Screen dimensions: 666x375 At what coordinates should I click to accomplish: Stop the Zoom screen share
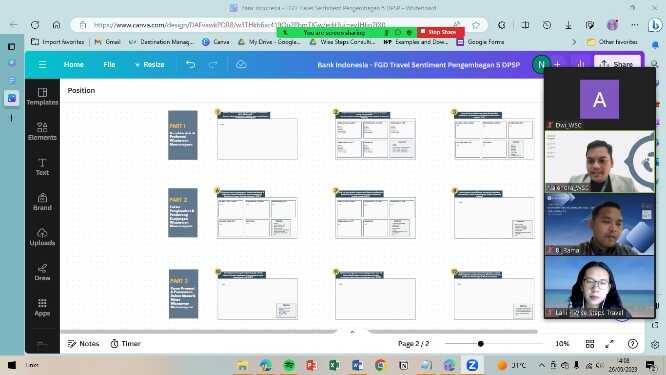(x=441, y=32)
